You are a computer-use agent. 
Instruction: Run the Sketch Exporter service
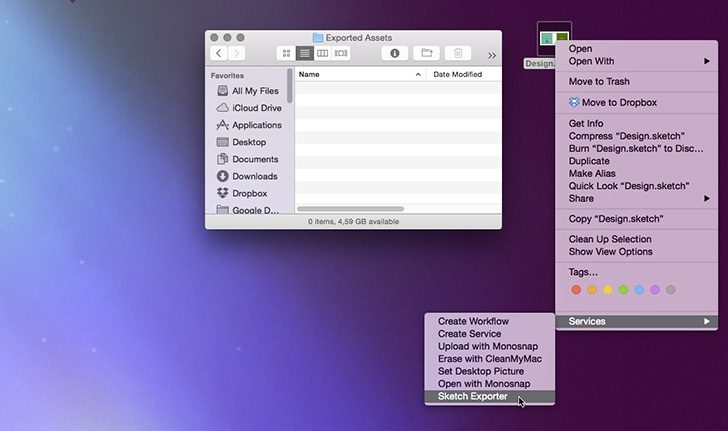pyautogui.click(x=490, y=397)
